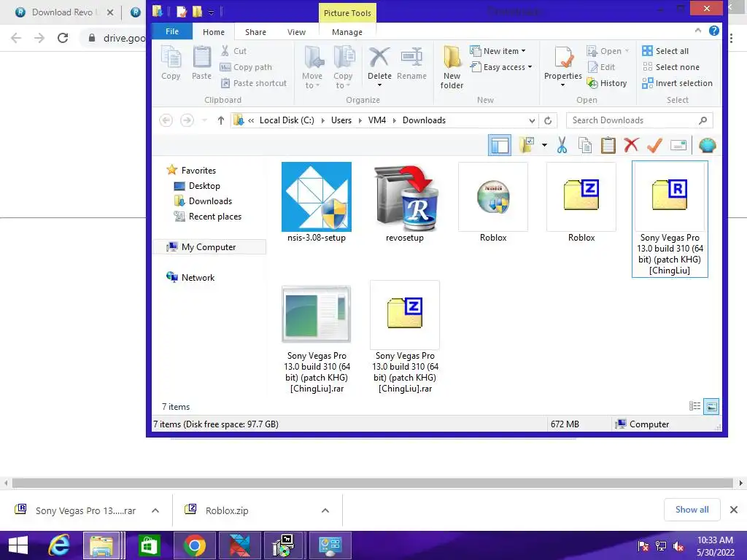Click the Rename ribbon icon
The image size is (747, 560).
(x=411, y=63)
